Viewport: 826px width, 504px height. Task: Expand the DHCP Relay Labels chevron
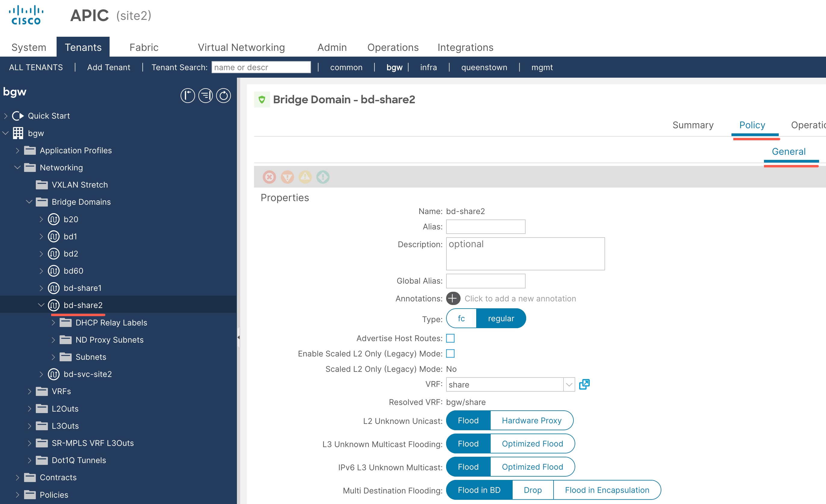point(53,322)
